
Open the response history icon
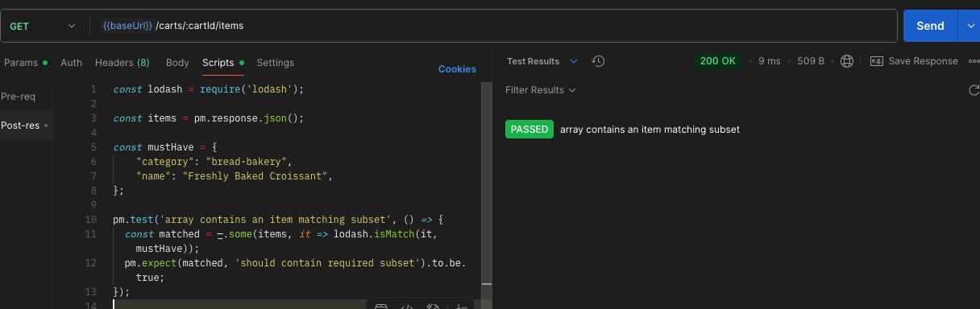tap(598, 61)
